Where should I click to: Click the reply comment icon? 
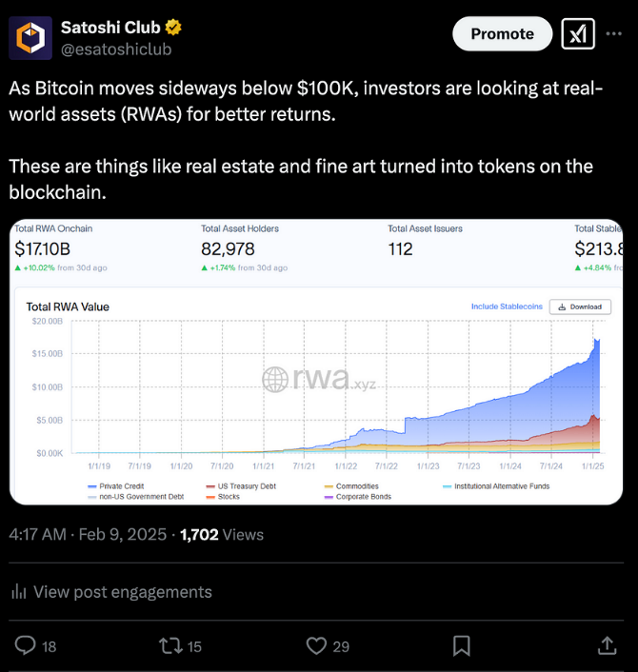point(26,646)
